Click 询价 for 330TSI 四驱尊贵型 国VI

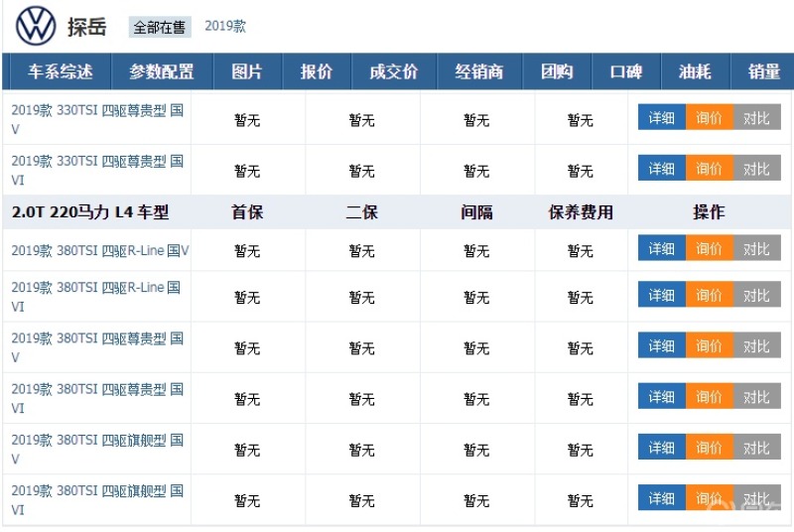[x=709, y=168]
